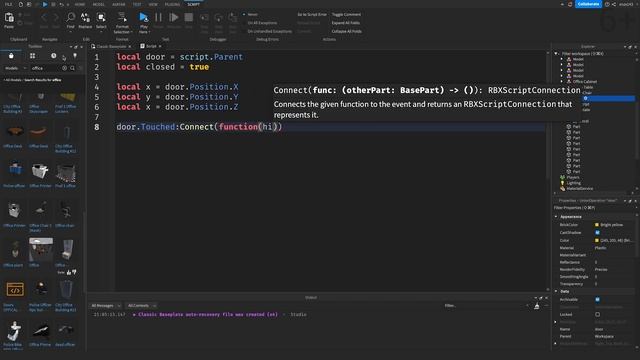Viewport: 640px width, 360px height.
Task: Open the All Messages dropdown in Output
Action: click(105, 305)
